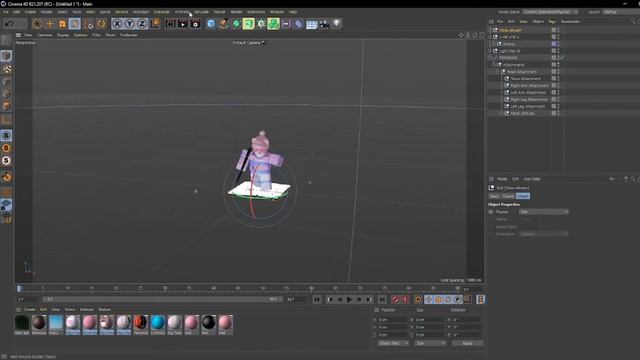Open Timeline filmstrip icon beside playback
The image size is (640, 360).
pos(480,300)
